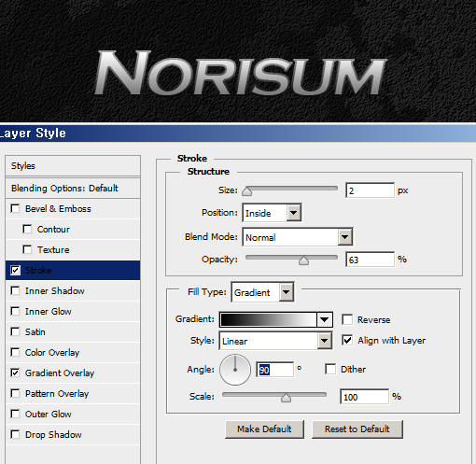Click the Angle dial control
476x464 pixels.
[235, 370]
